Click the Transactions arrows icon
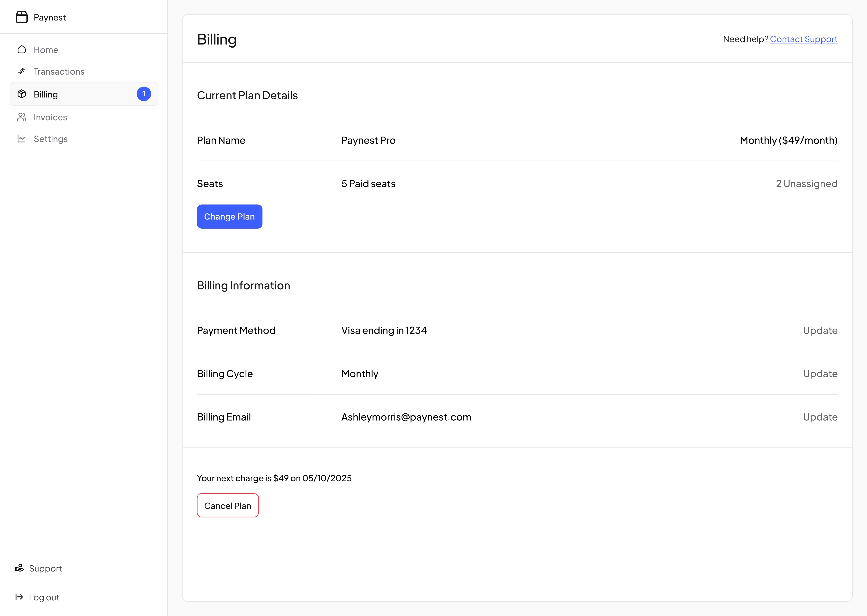867x616 pixels. click(22, 71)
